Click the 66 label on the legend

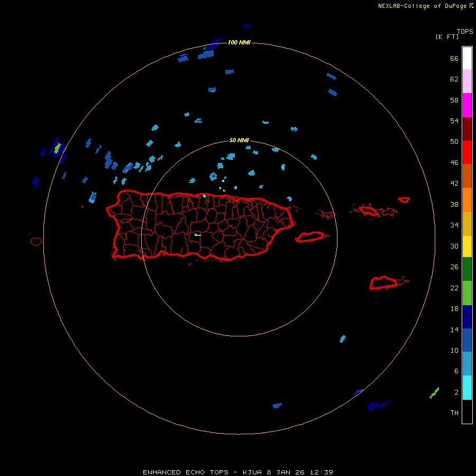(x=454, y=59)
